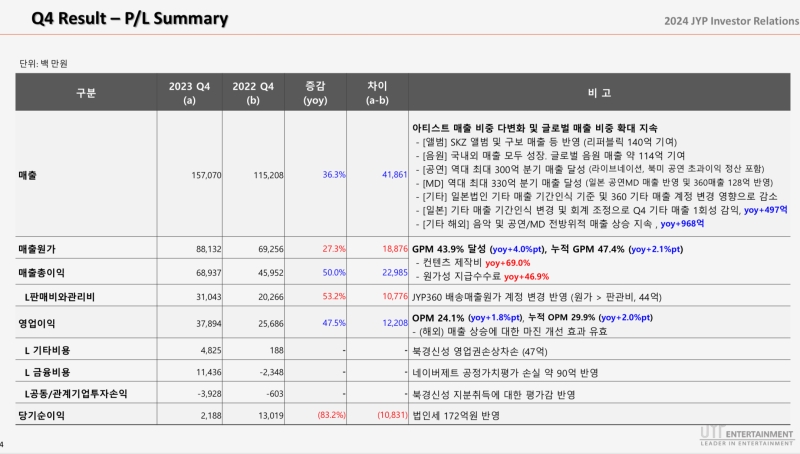Image resolution: width=800 pixels, height=454 pixels.
Task: Click the 매출원가 value '88,132'
Action: (209, 249)
